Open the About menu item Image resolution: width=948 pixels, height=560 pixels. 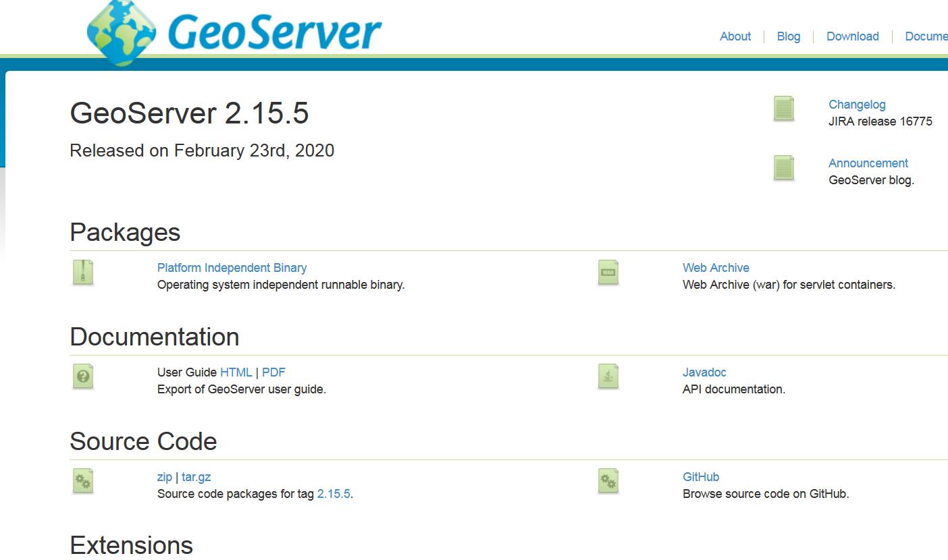coord(735,36)
